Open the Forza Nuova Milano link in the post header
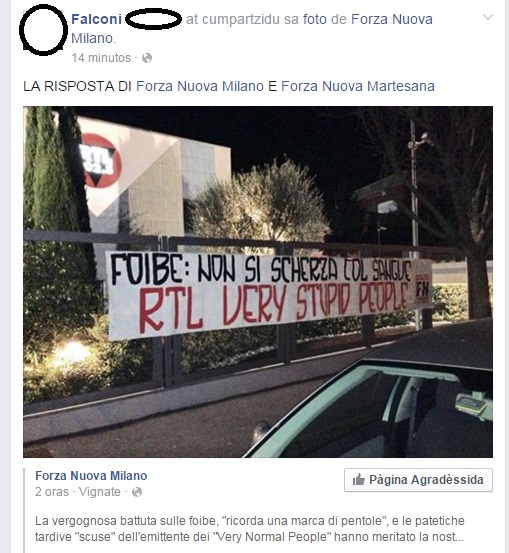Image resolution: width=509 pixels, height=553 pixels. pyautogui.click(x=252, y=28)
